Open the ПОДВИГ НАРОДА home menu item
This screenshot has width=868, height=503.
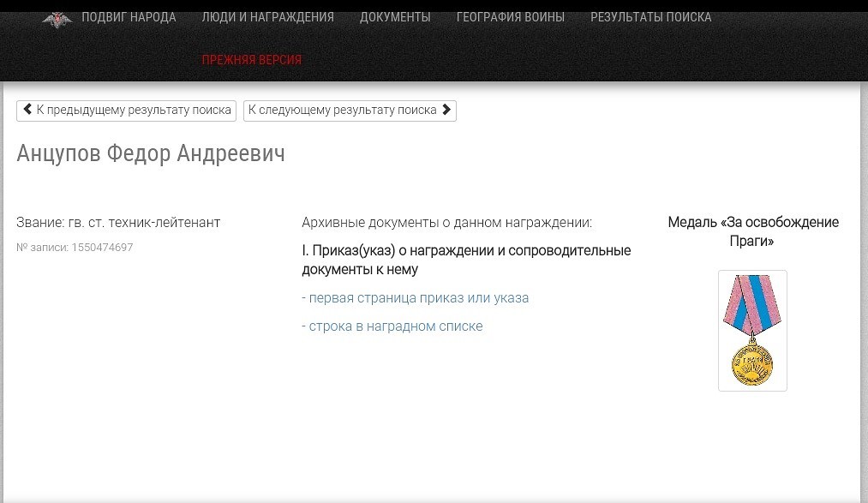pos(129,17)
